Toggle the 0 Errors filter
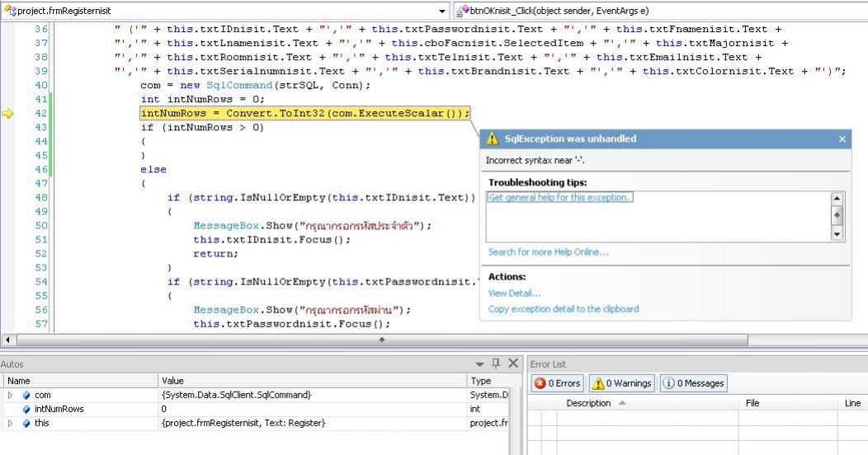The height and width of the screenshot is (455, 868). click(x=557, y=383)
